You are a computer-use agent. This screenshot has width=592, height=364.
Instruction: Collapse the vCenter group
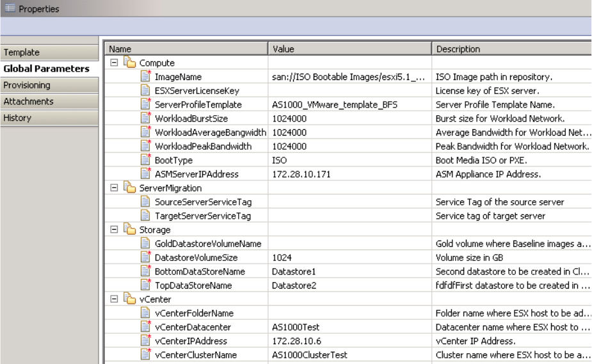click(113, 299)
